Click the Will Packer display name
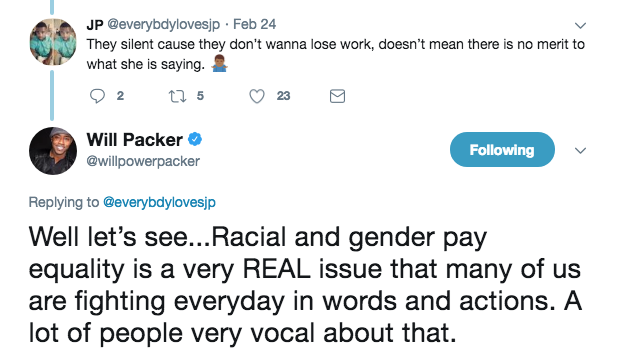617x360 pixels. (135, 140)
